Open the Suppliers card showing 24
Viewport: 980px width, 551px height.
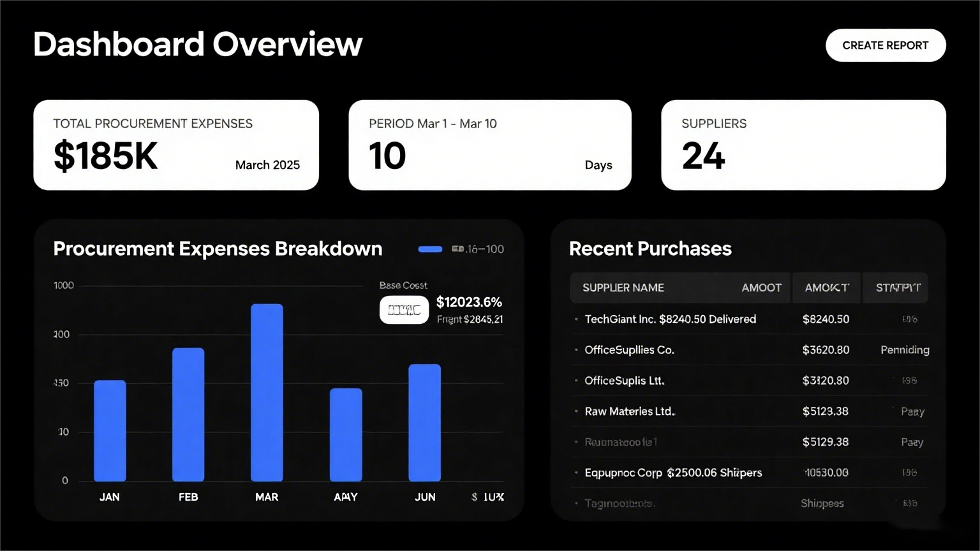[x=803, y=145]
